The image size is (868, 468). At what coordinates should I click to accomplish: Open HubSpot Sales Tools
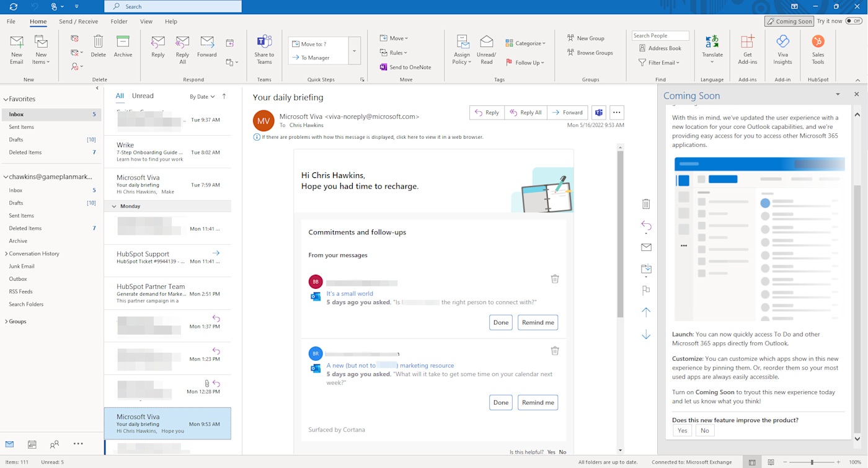click(818, 50)
